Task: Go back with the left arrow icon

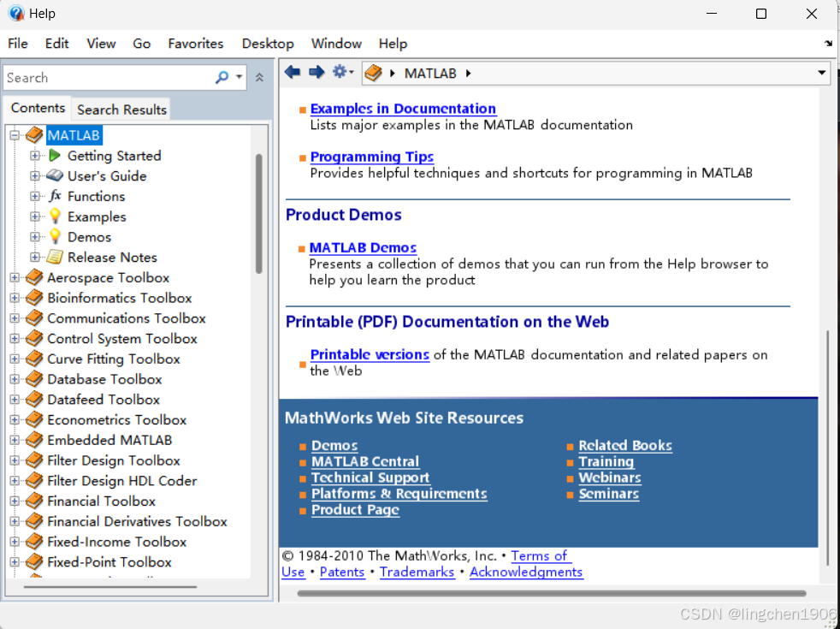Action: [x=293, y=72]
